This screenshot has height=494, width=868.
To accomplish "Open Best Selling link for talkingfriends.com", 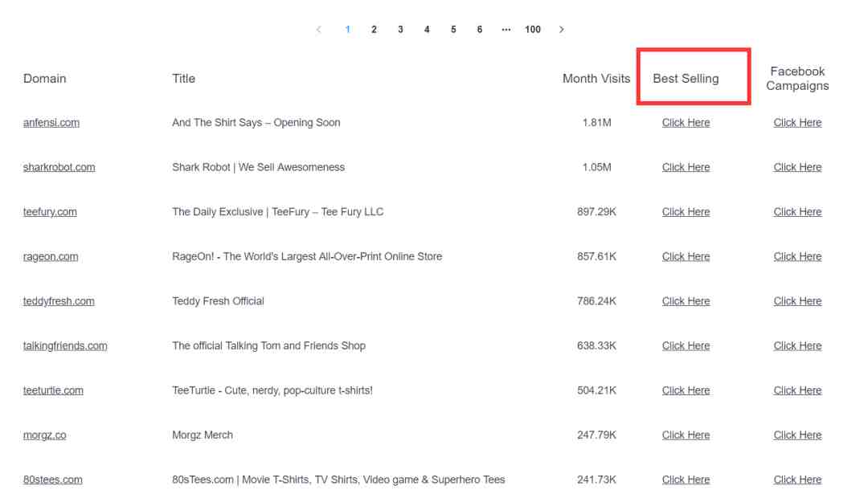I will tap(686, 345).
